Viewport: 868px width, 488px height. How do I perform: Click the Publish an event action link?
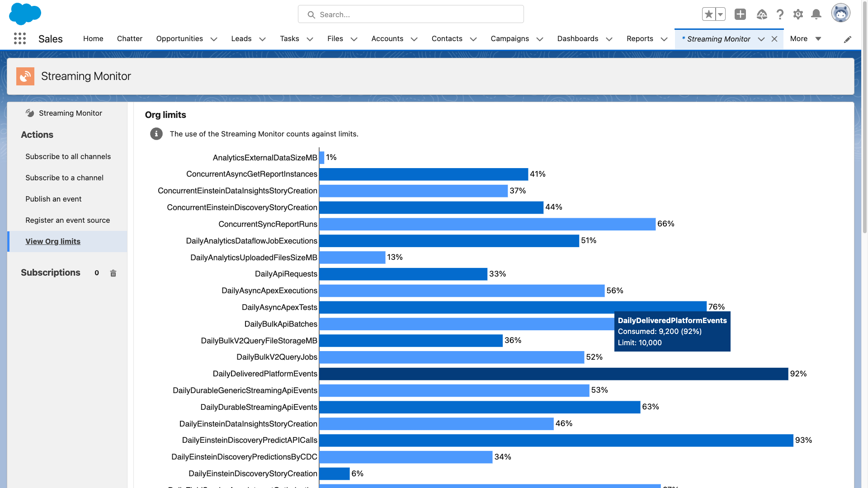[x=53, y=198]
